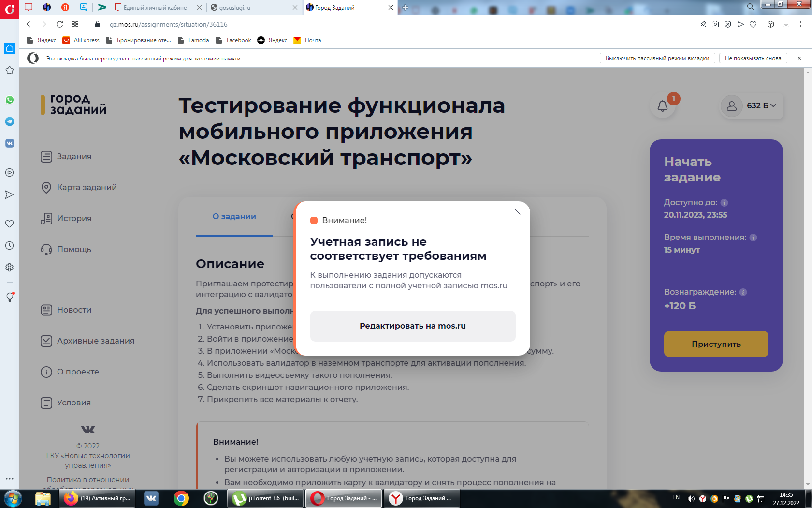Open the Бронирование оте... bookmark

pos(139,40)
